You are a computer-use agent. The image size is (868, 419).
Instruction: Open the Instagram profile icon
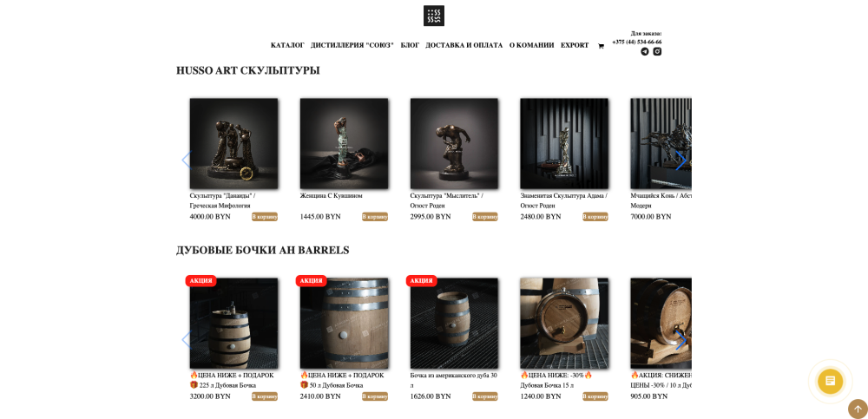tap(657, 51)
